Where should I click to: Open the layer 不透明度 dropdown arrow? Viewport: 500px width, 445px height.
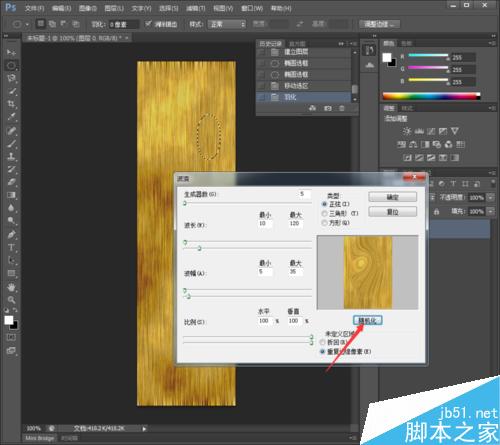[x=491, y=197]
